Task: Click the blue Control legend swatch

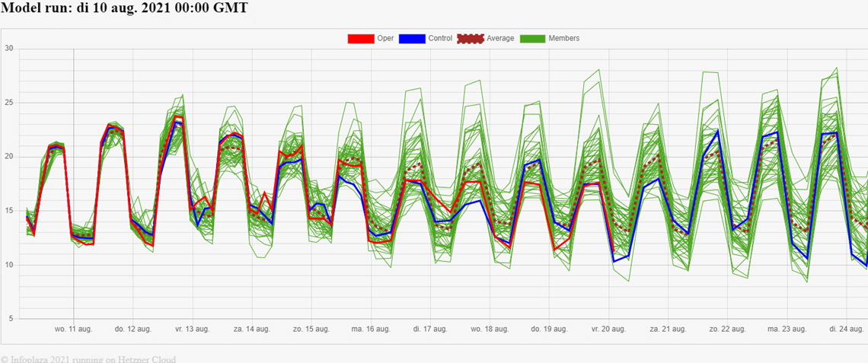Action: click(412, 38)
